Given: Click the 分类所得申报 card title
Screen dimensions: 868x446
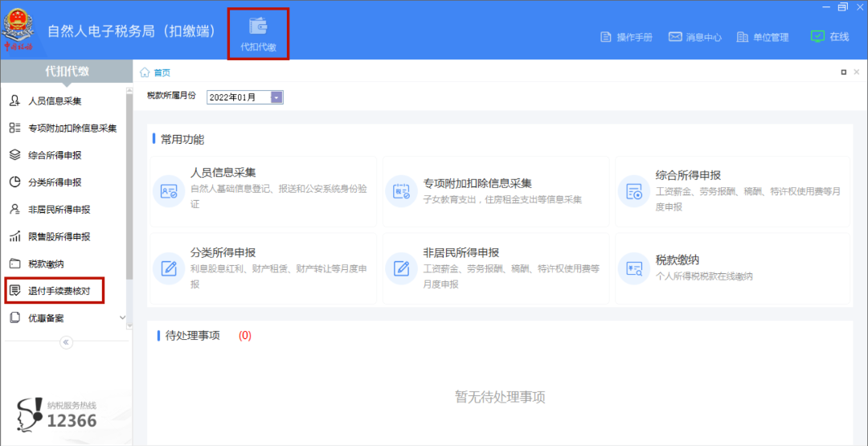Looking at the screenshot, I should [223, 253].
